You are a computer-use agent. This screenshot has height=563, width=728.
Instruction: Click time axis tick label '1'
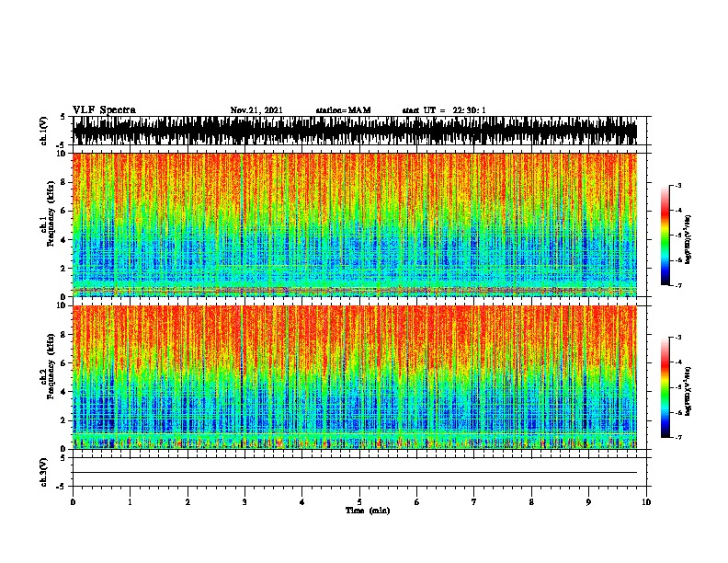(130, 502)
